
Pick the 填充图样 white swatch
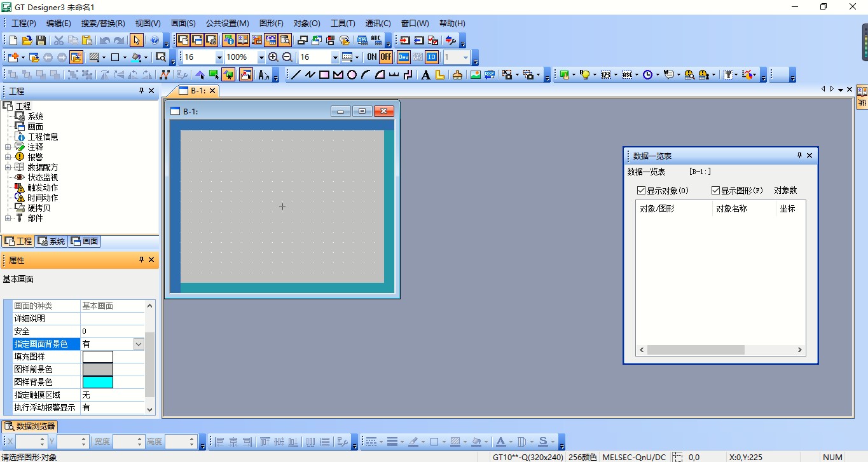98,357
